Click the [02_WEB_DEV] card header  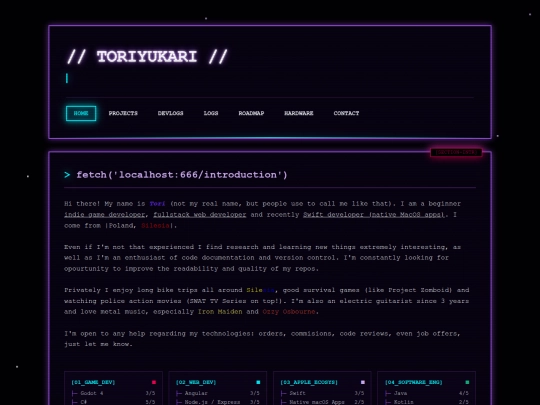[x=196, y=382]
